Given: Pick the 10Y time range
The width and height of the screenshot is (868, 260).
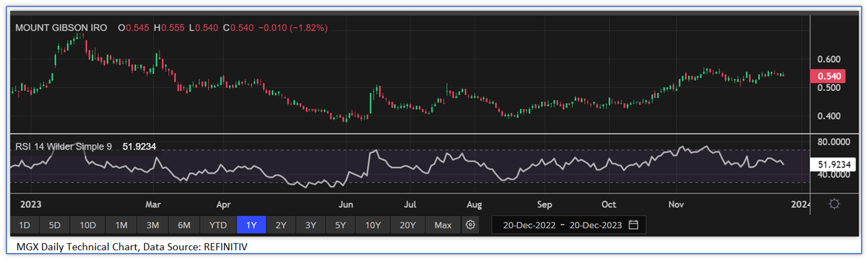Looking at the screenshot, I should tap(373, 225).
